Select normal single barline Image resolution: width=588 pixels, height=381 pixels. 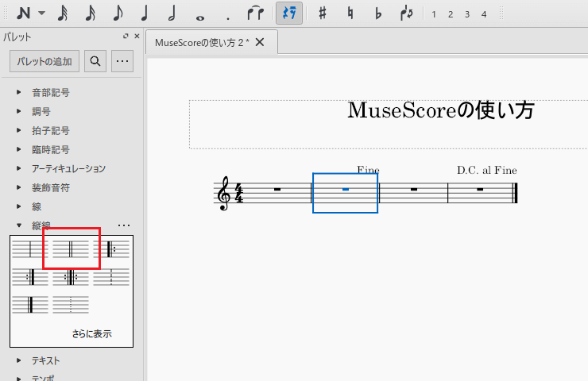[30, 249]
